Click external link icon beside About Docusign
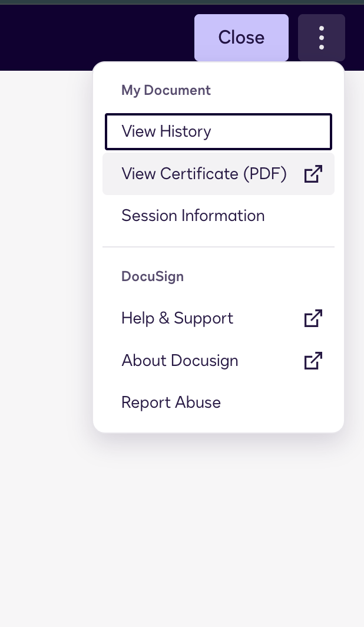The image size is (364, 627). click(313, 360)
